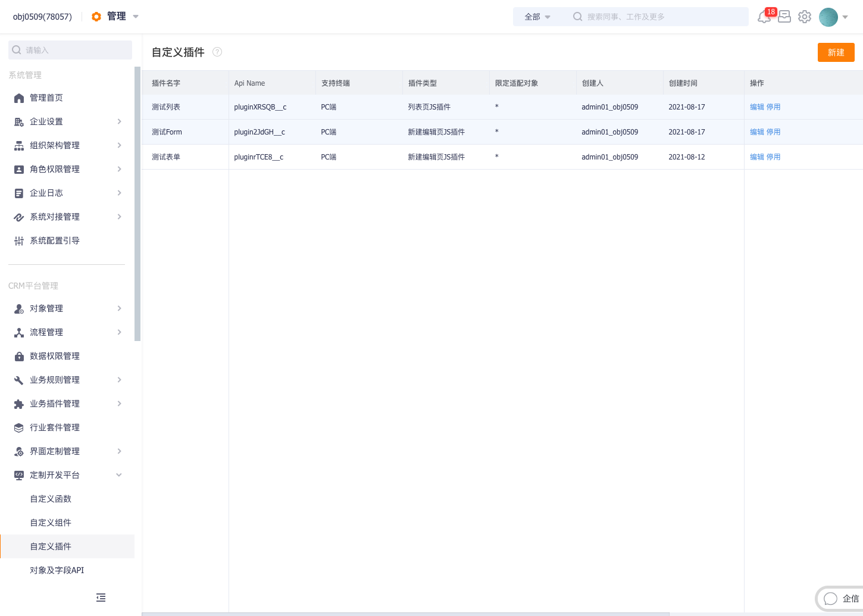Expand the 系统对接管理 chevron
The height and width of the screenshot is (616, 863).
(x=119, y=217)
